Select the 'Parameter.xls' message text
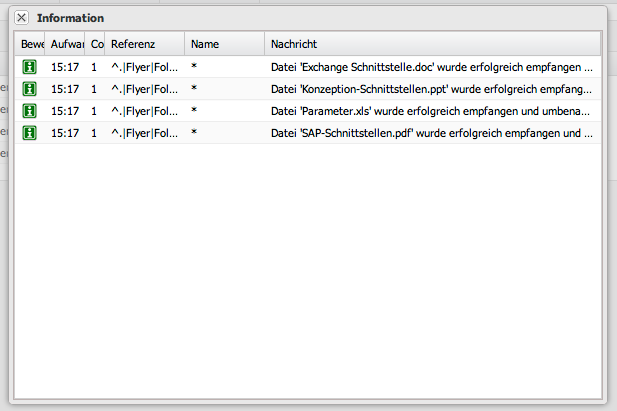Screen dimensions: 617x411 [x=432, y=111]
